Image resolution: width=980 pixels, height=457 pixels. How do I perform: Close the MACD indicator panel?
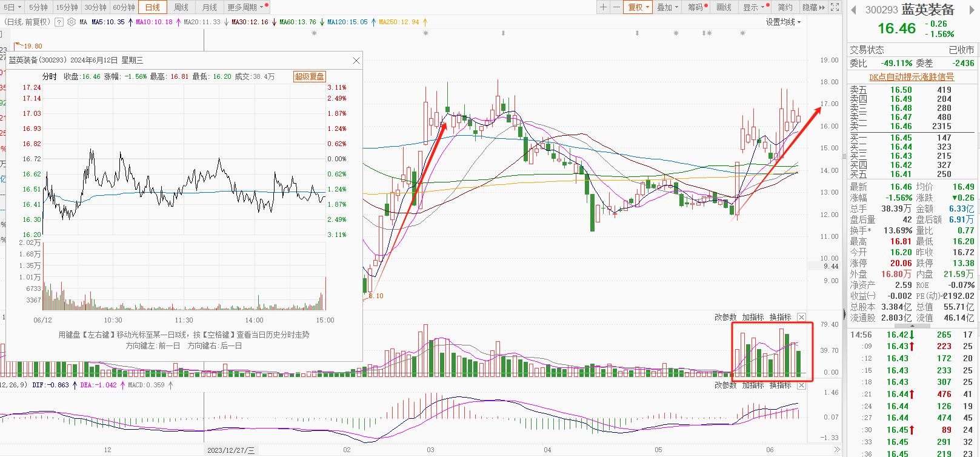coord(801,385)
